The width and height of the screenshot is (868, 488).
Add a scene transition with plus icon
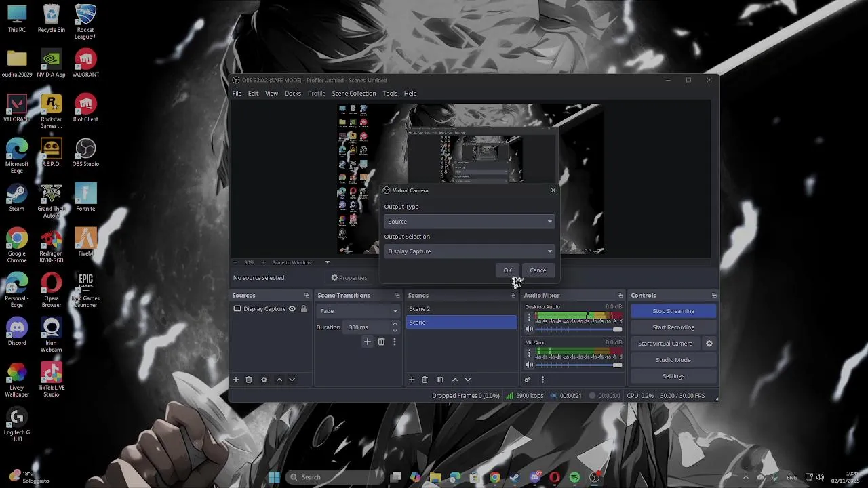click(368, 342)
